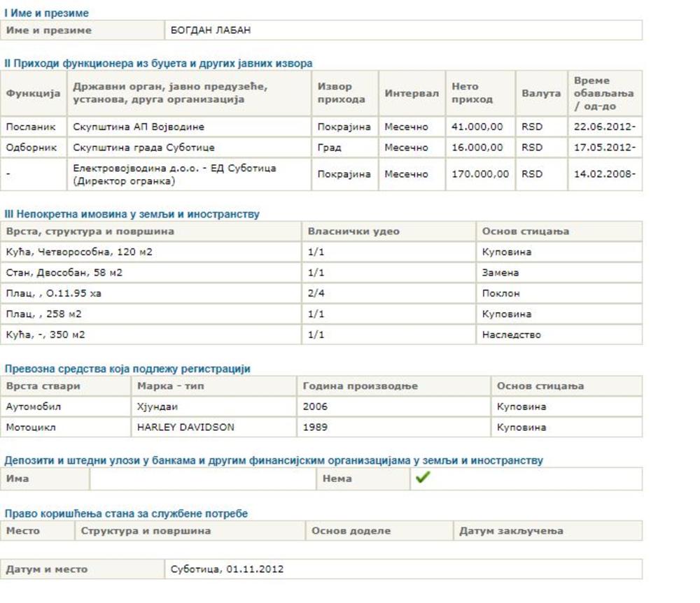Viewport: 700px width, 603px height.
Task: Select the 170.000,00 net income value
Action: coord(479,174)
